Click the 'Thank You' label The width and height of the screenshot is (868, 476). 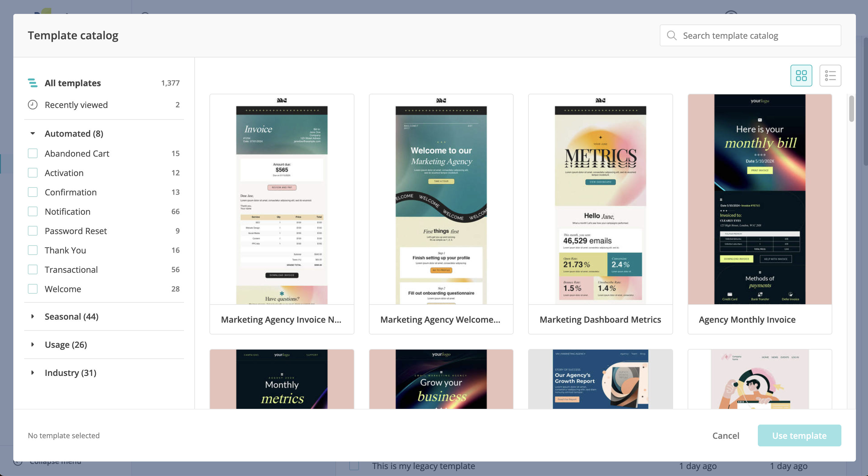tap(65, 250)
